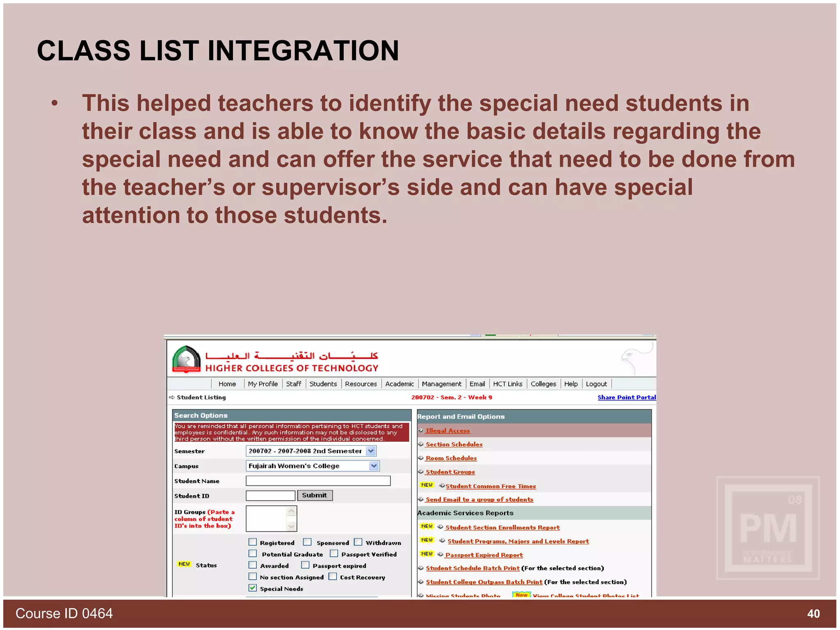Viewport: 840px width, 630px height.
Task: Check the Registered status box
Action: tap(253, 542)
